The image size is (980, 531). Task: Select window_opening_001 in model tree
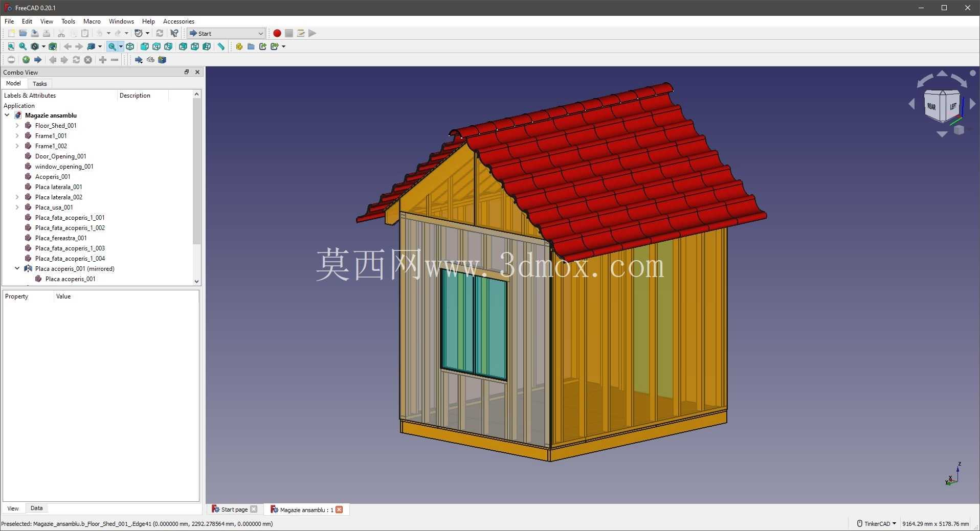point(64,166)
